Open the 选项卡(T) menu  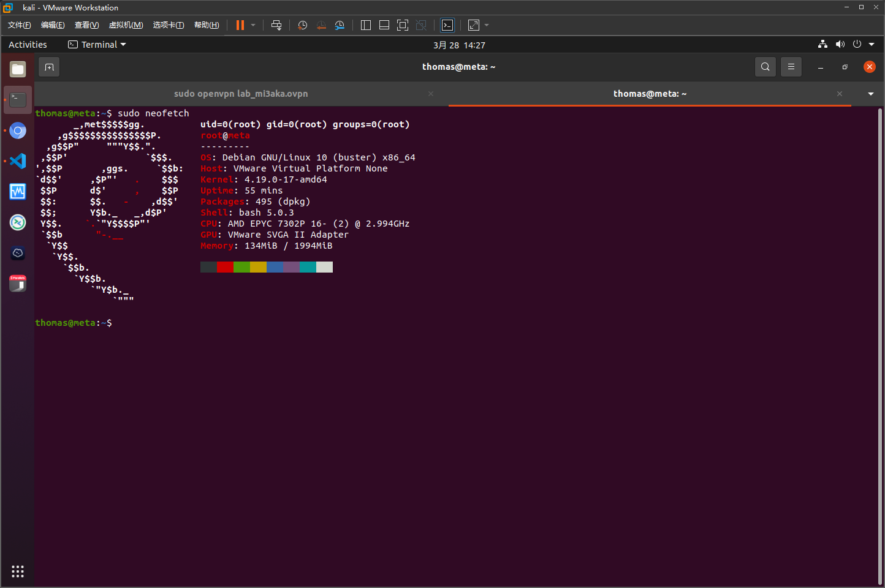[169, 25]
